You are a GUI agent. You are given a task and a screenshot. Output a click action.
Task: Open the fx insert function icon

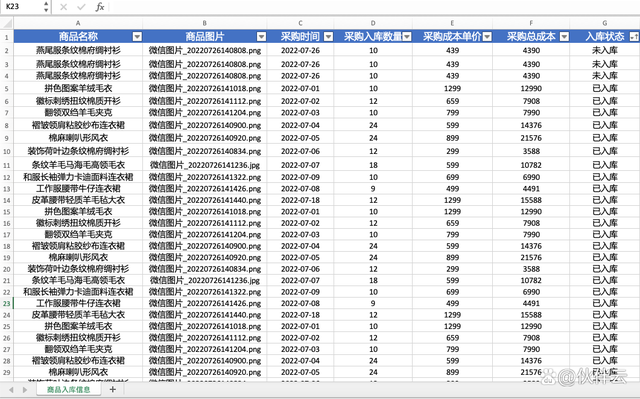point(100,7)
